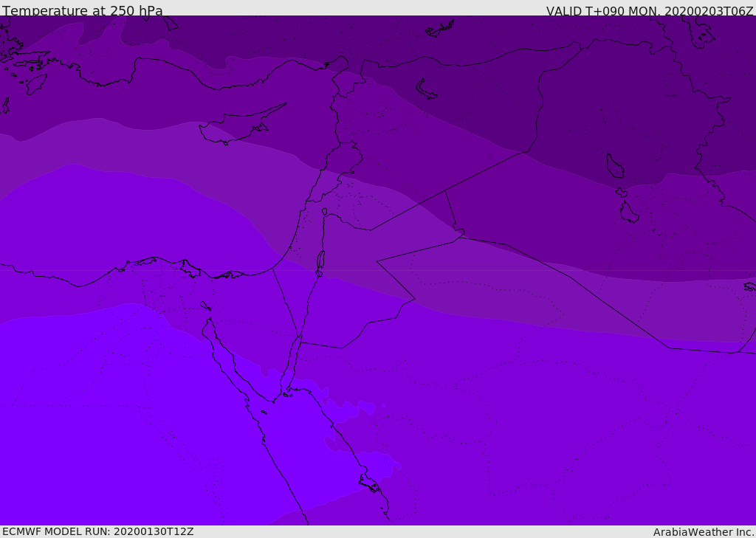Click Lake Tharthar in Iraq
This screenshot has width=756, height=538.
click(x=614, y=167)
